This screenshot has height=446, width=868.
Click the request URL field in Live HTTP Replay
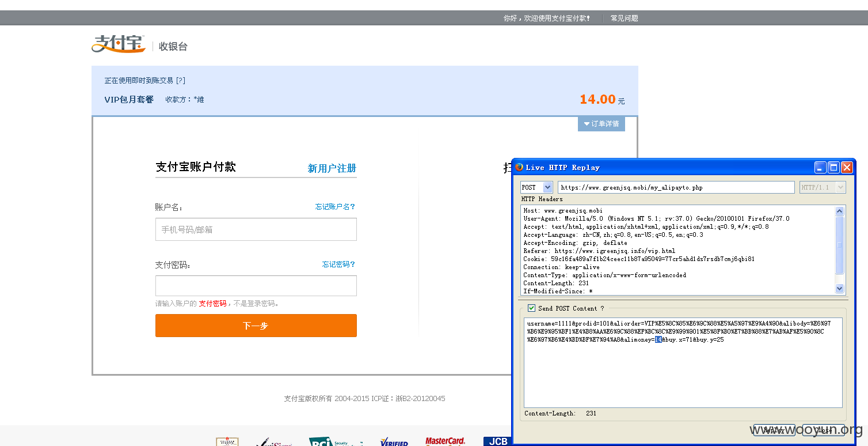[676, 187]
